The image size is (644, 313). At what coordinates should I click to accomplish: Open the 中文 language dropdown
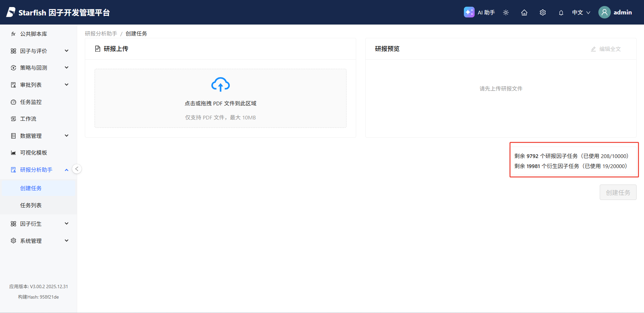tap(581, 12)
